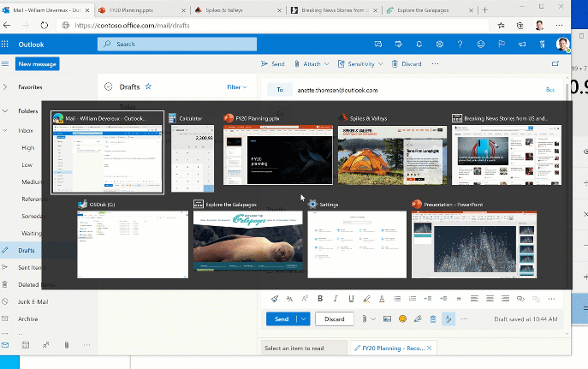Open the chat icon in Outlook header
This screenshot has width=588, height=369.
coord(378,45)
